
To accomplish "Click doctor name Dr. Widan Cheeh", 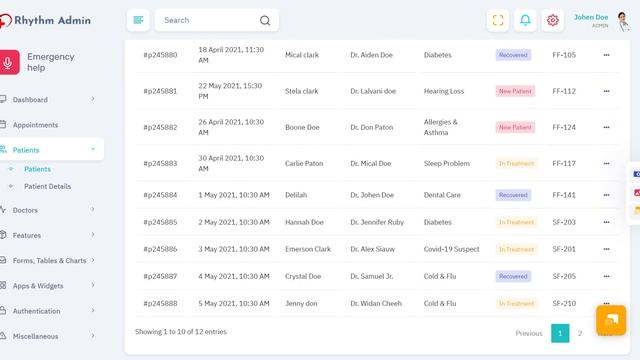I will coord(376,304).
